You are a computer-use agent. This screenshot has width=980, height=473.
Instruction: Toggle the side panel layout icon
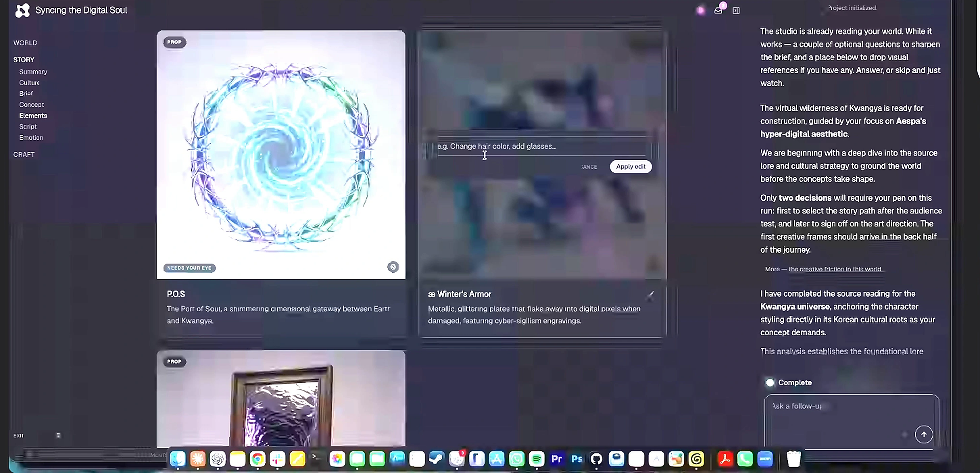[x=736, y=11]
